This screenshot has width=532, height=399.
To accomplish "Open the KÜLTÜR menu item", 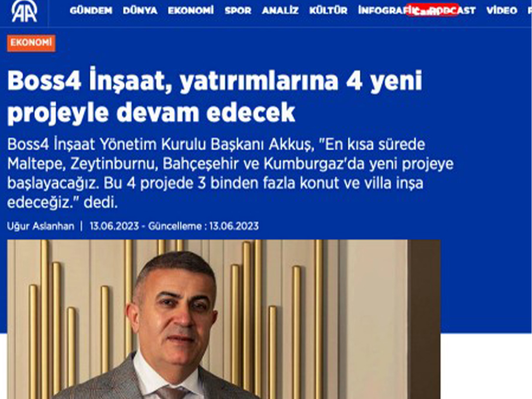I will (x=328, y=11).
